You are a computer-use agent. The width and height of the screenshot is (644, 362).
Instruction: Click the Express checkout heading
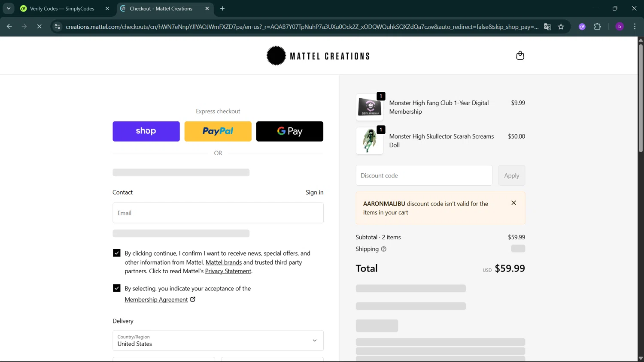tap(218, 111)
